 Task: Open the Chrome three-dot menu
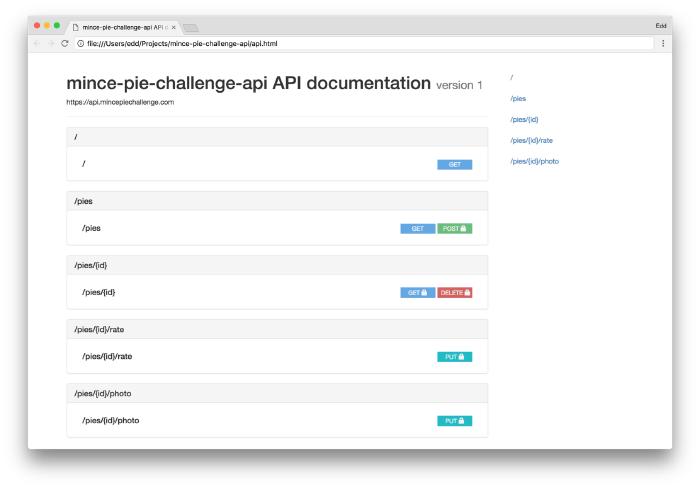663,43
